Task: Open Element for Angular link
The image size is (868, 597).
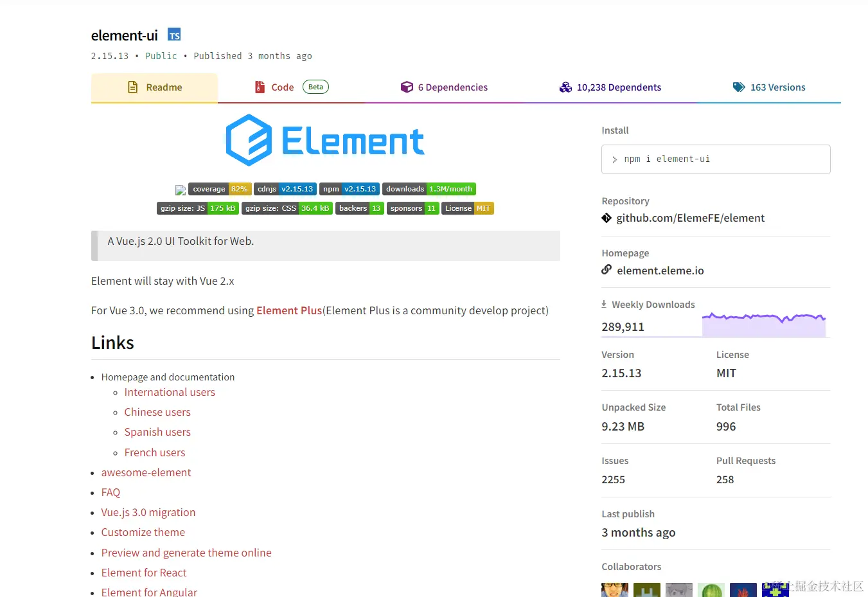Action: coord(149,592)
